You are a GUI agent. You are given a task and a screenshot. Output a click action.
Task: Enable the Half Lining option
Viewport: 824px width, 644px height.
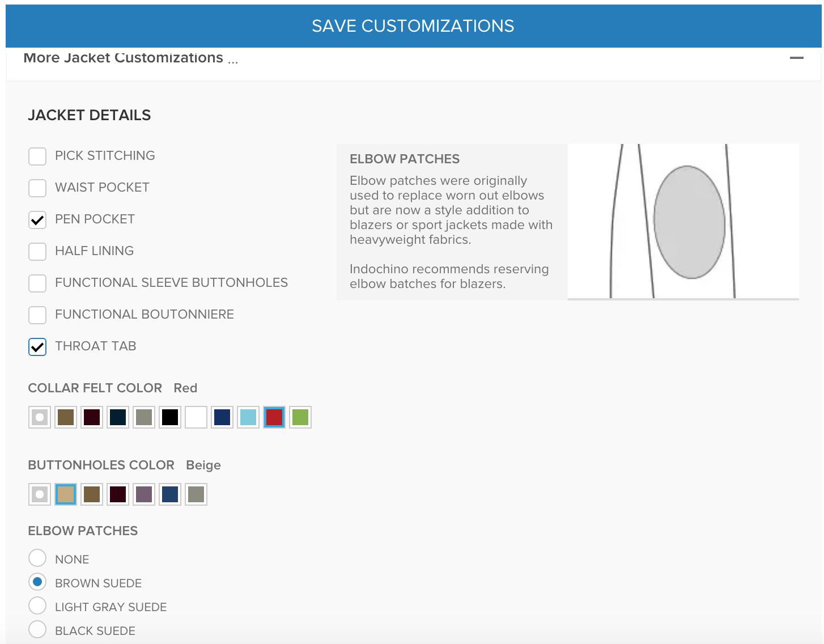(x=37, y=252)
